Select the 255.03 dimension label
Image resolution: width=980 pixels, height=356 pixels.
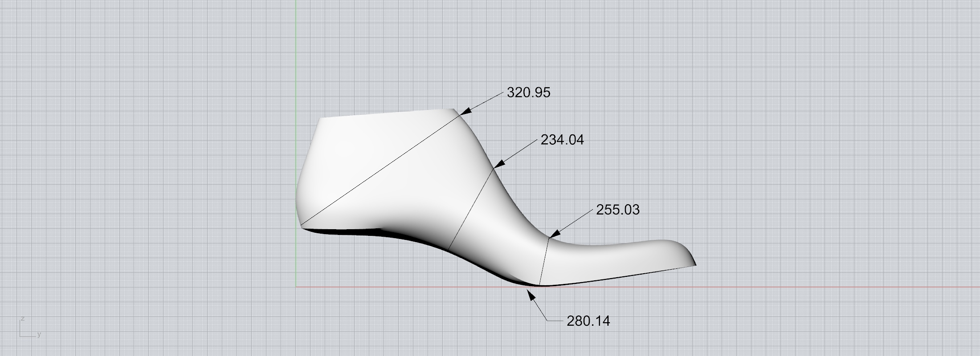click(617, 210)
